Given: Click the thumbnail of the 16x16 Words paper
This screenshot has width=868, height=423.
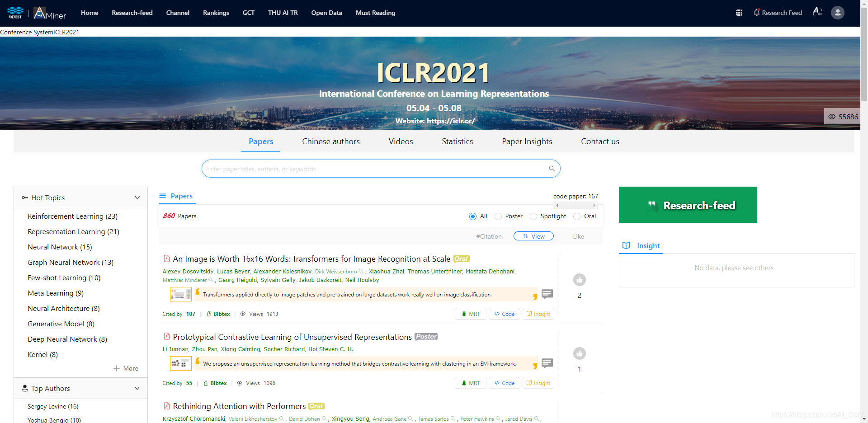Looking at the screenshot, I should [180, 294].
